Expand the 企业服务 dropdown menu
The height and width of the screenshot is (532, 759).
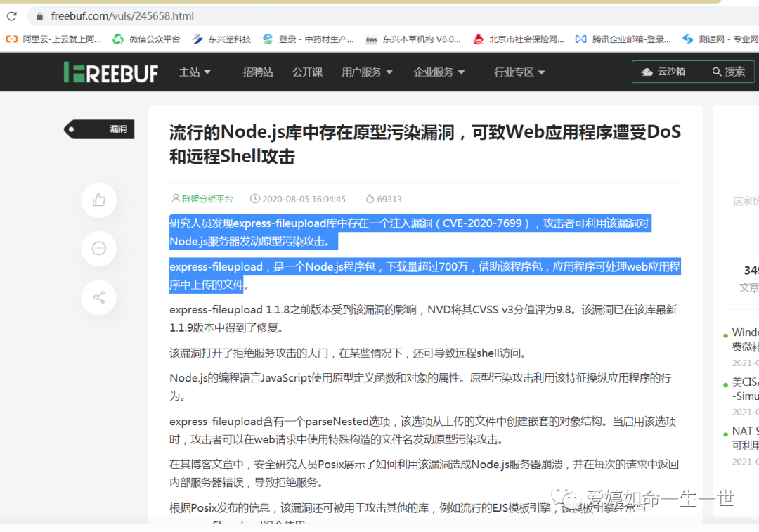[x=439, y=72]
